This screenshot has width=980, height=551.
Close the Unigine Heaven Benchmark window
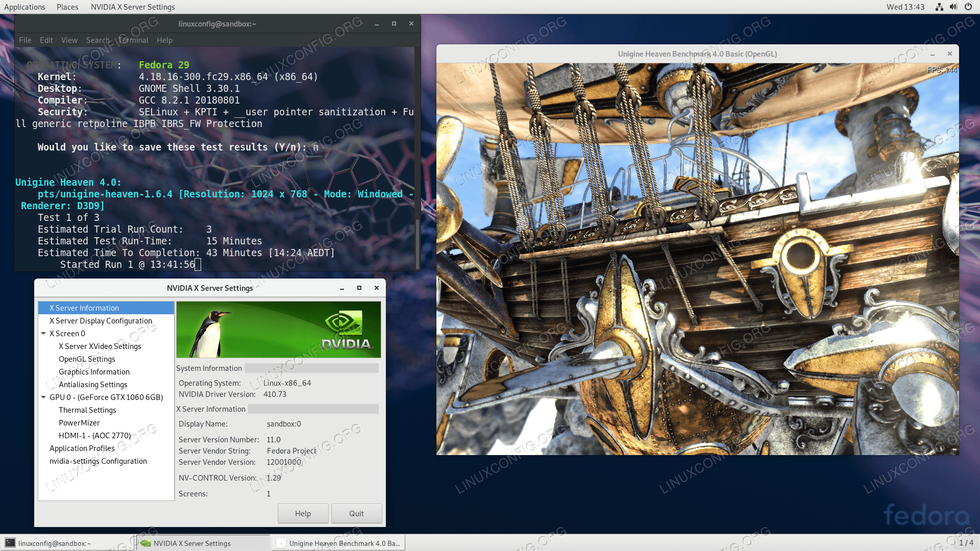[x=950, y=54]
